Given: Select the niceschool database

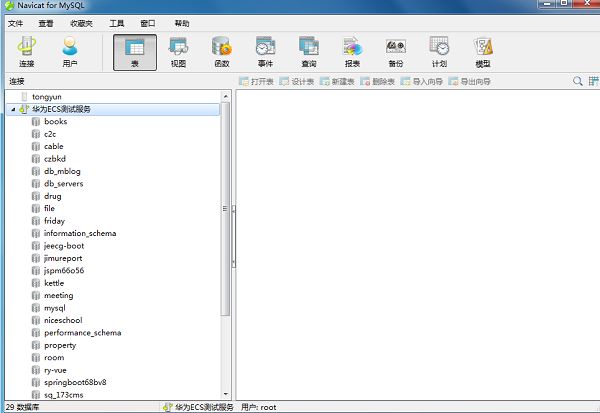Looking at the screenshot, I should [63, 320].
